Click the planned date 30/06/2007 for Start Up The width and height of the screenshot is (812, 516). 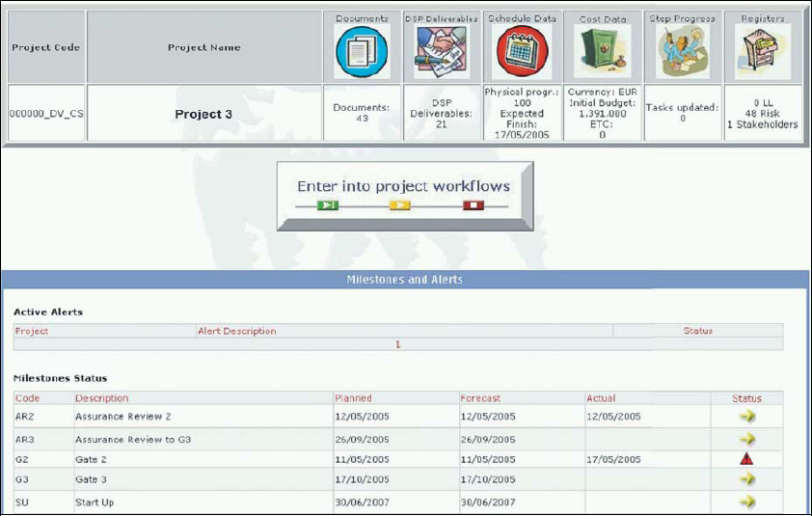(x=362, y=502)
